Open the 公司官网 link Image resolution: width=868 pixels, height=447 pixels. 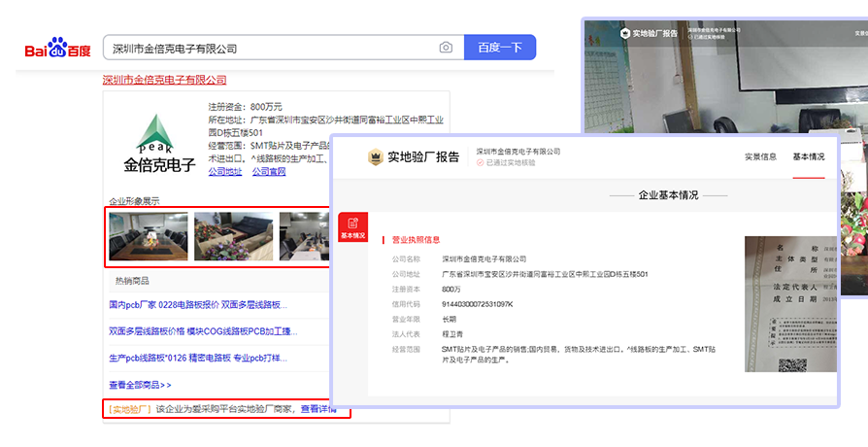coord(269,172)
